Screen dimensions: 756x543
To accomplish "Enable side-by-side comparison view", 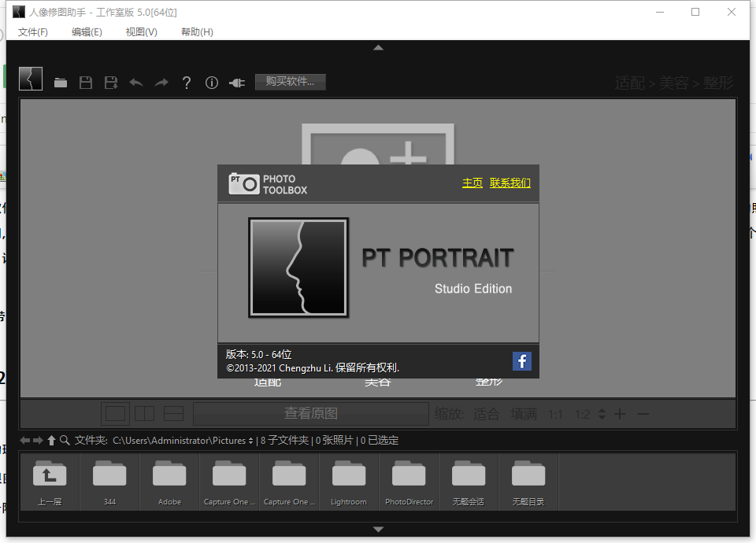I will [144, 413].
